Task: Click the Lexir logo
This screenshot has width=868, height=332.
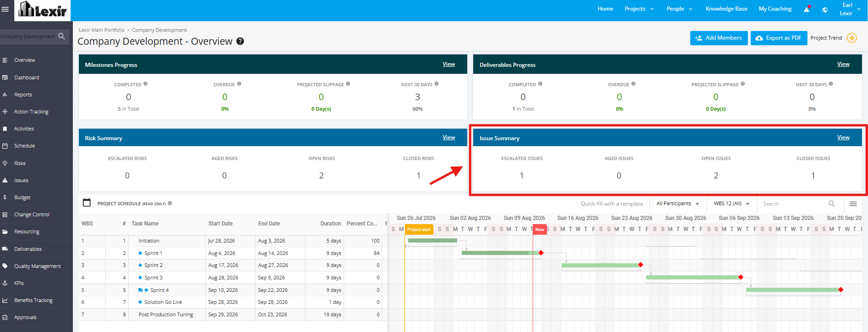Action: pos(42,9)
